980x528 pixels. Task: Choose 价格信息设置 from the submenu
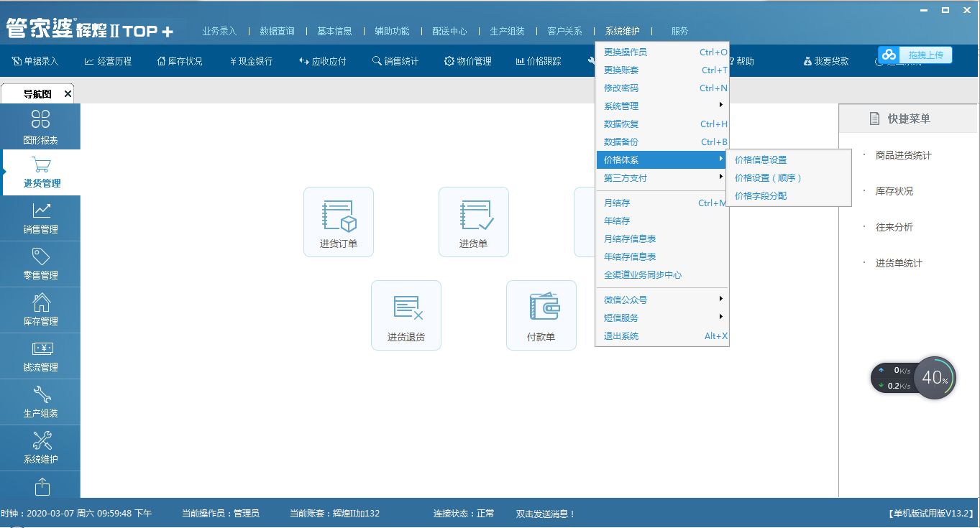tap(761, 159)
